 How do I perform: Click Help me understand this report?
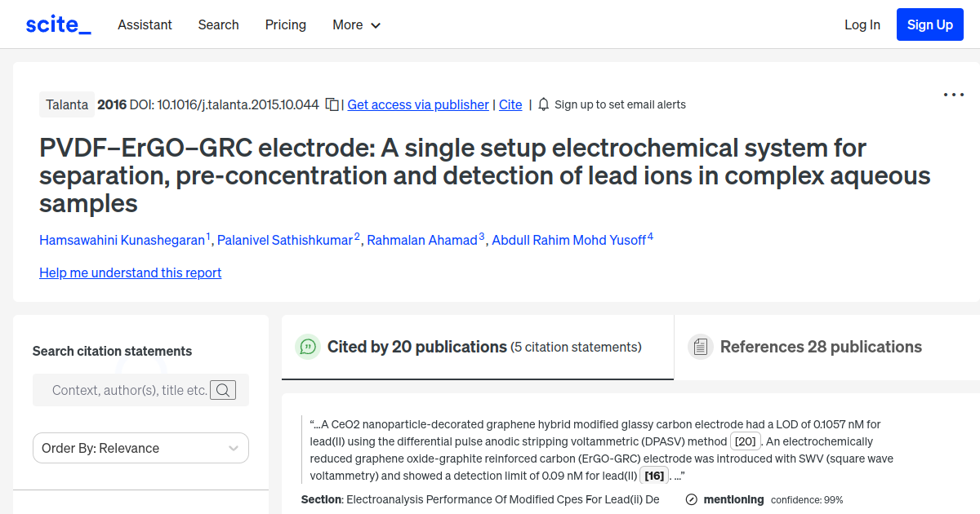pyautogui.click(x=130, y=273)
